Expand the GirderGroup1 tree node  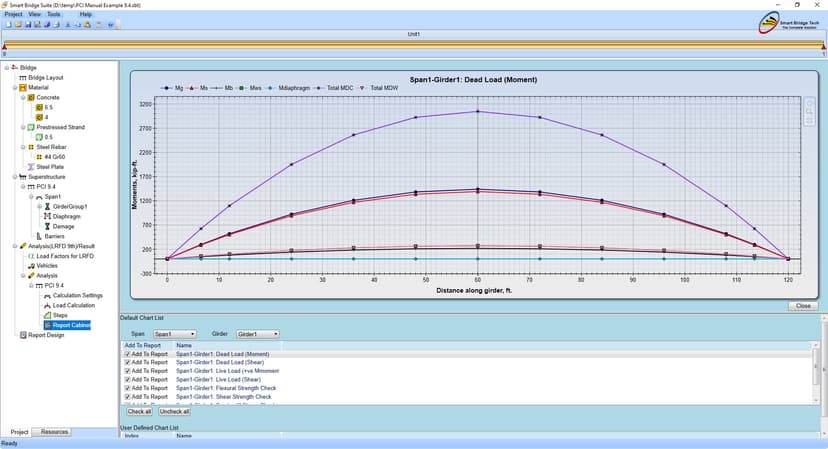[40, 207]
